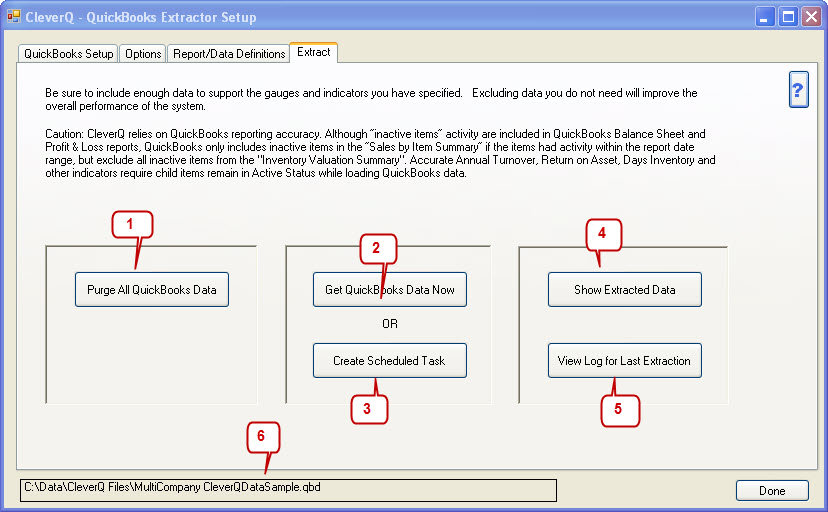Open help with the question mark icon

click(x=798, y=89)
